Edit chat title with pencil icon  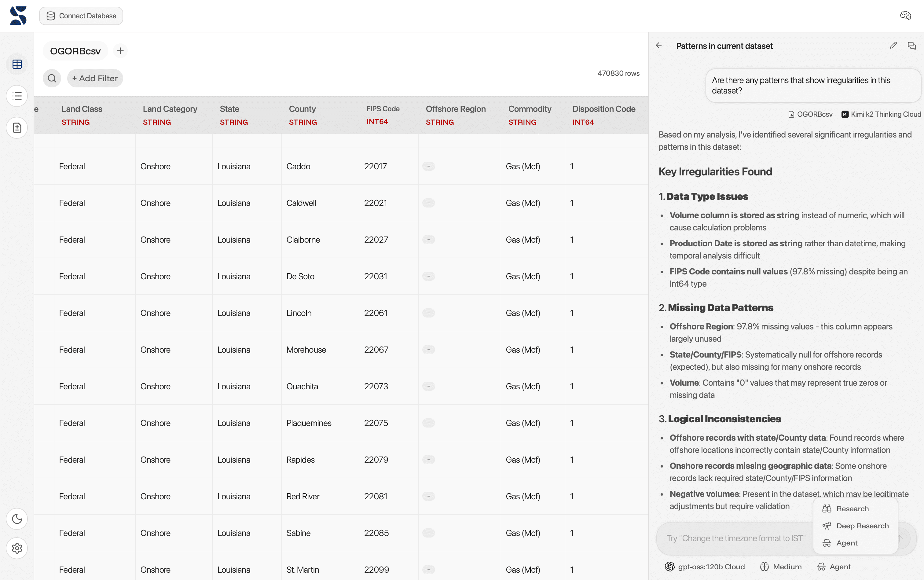pos(893,46)
